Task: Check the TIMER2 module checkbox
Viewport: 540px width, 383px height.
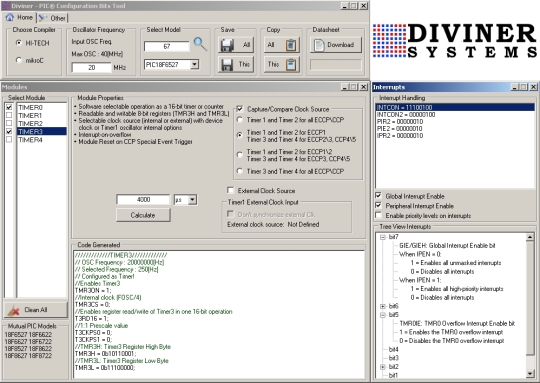Action: coord(9,123)
